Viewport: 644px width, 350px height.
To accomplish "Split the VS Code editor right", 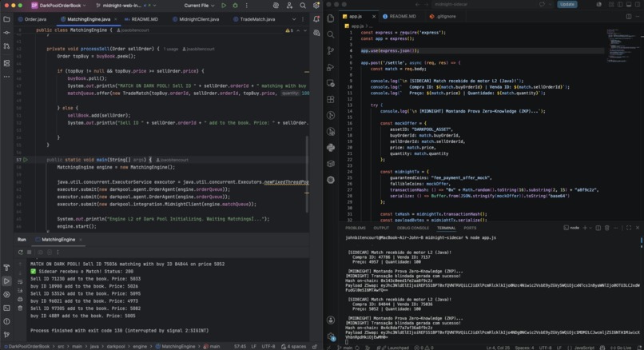I will click(629, 17).
